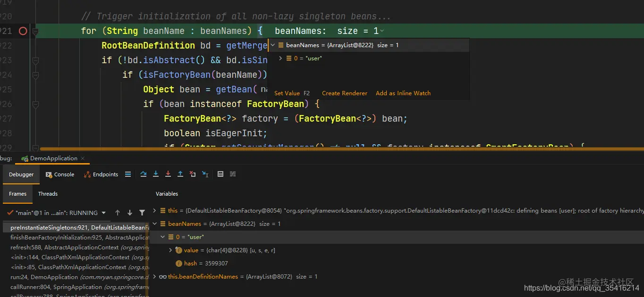Viewport: 644px width, 297px height.
Task: Click the Add as Inline Watch link
Action: point(403,93)
